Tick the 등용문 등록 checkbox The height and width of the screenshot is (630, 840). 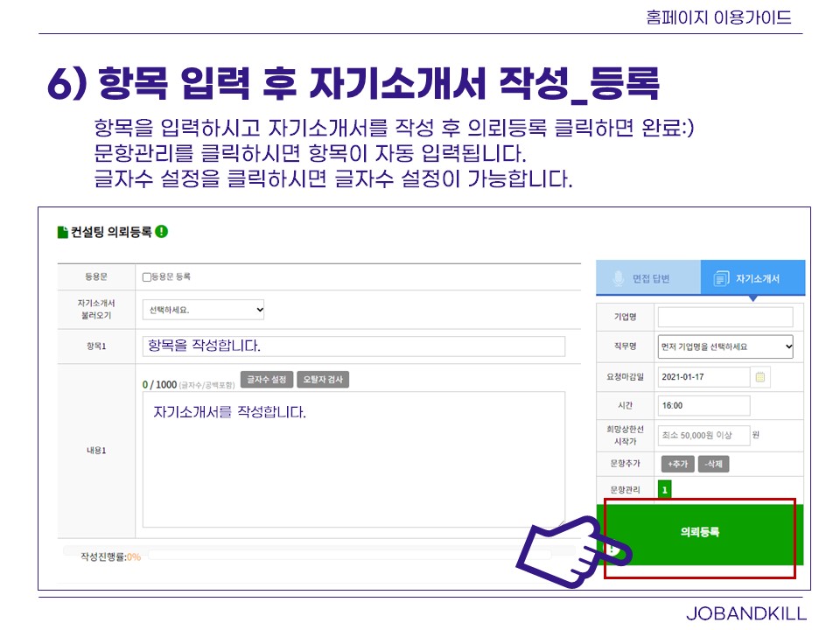point(147,277)
